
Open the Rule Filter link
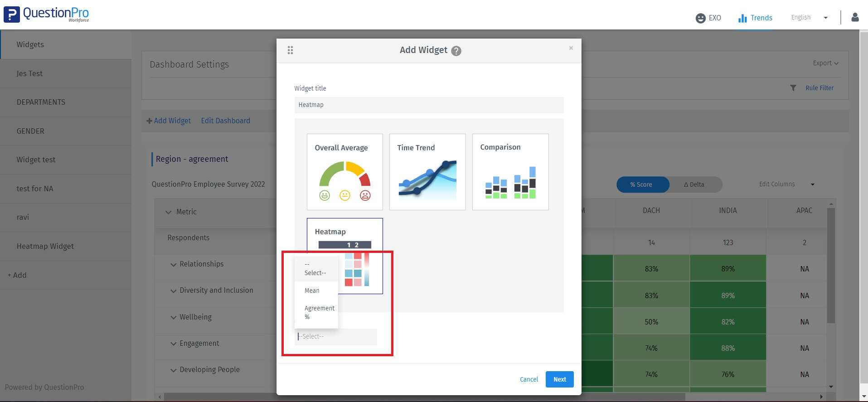(x=820, y=88)
